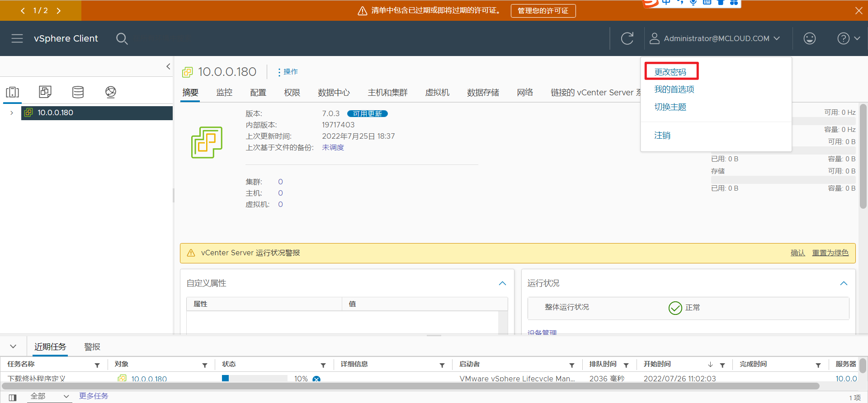Viewport: 868px width, 403px height.
Task: Select 10.0.0.180 in the inventory tree
Action: pyautogui.click(x=97, y=113)
